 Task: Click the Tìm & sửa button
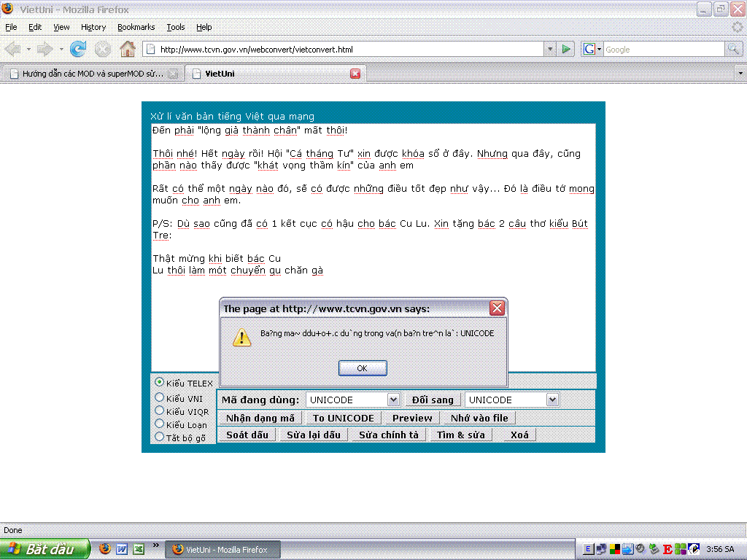(461, 435)
